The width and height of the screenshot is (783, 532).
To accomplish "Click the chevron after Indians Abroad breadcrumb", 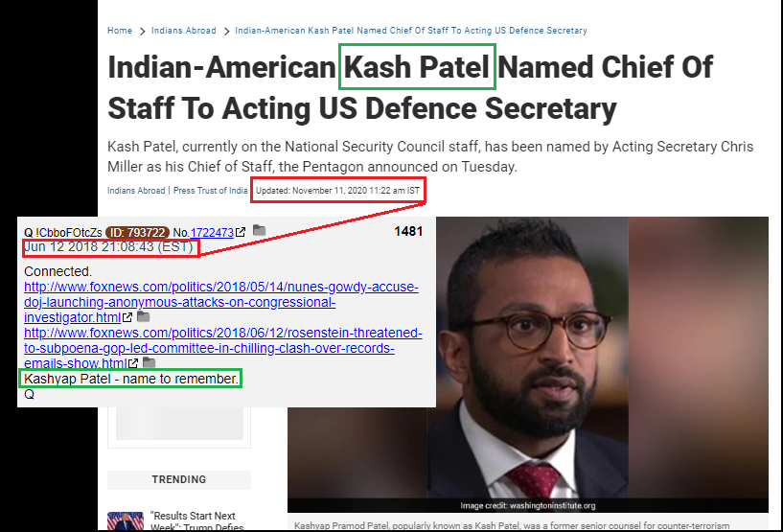I will [x=226, y=31].
